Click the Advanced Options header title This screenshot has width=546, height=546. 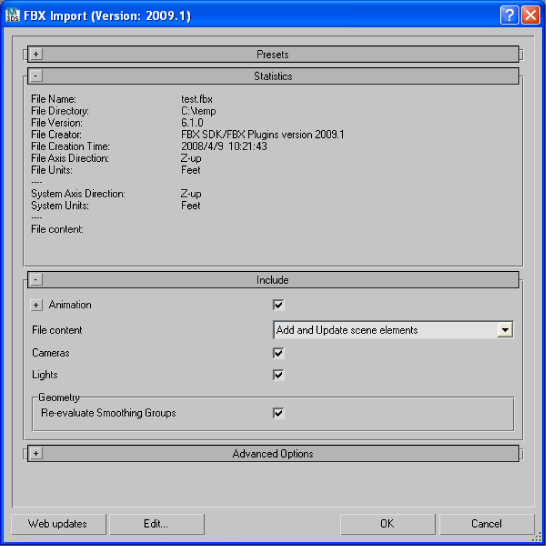point(273,454)
